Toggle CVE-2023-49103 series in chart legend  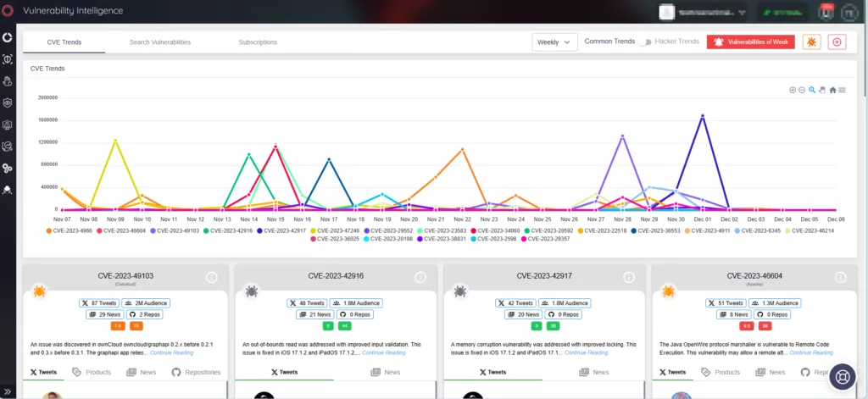tap(176, 230)
